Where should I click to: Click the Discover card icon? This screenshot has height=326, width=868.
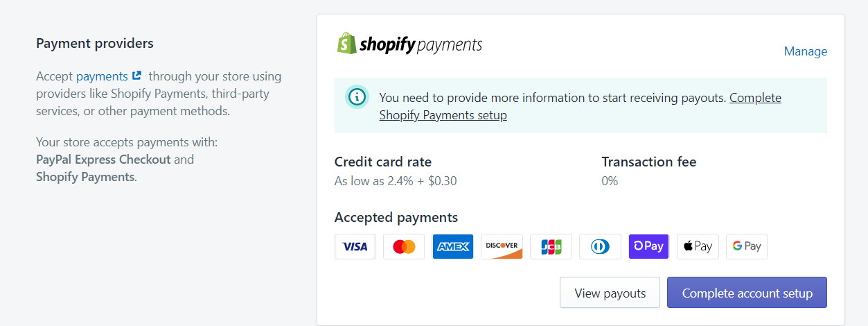[x=502, y=246]
